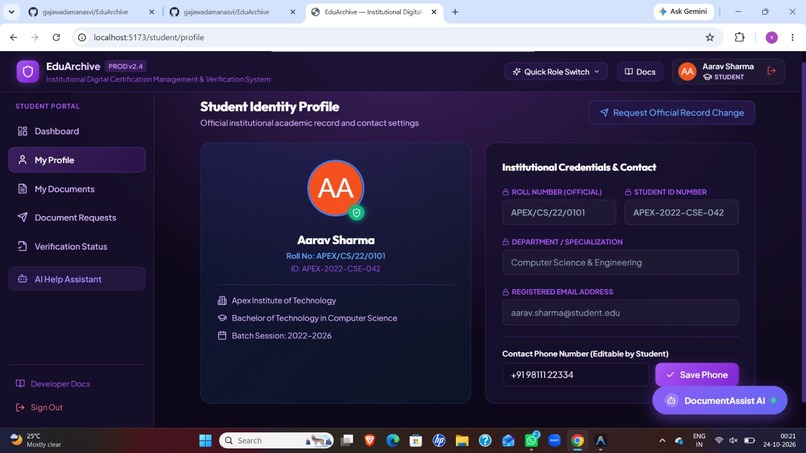Click the Student ID Number field
This screenshot has width=806, height=453.
point(681,212)
